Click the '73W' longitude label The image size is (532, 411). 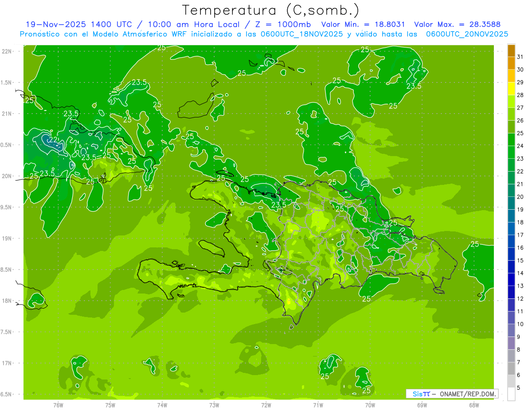(x=214, y=405)
